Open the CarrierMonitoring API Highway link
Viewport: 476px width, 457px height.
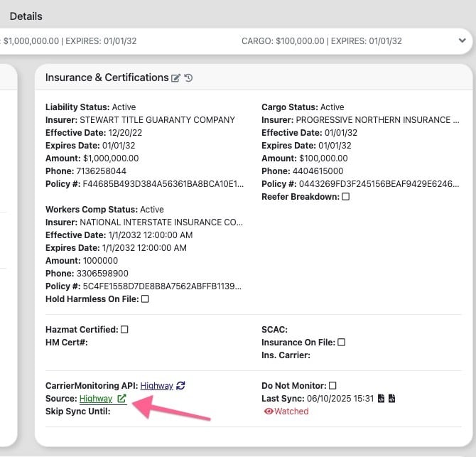(156, 386)
